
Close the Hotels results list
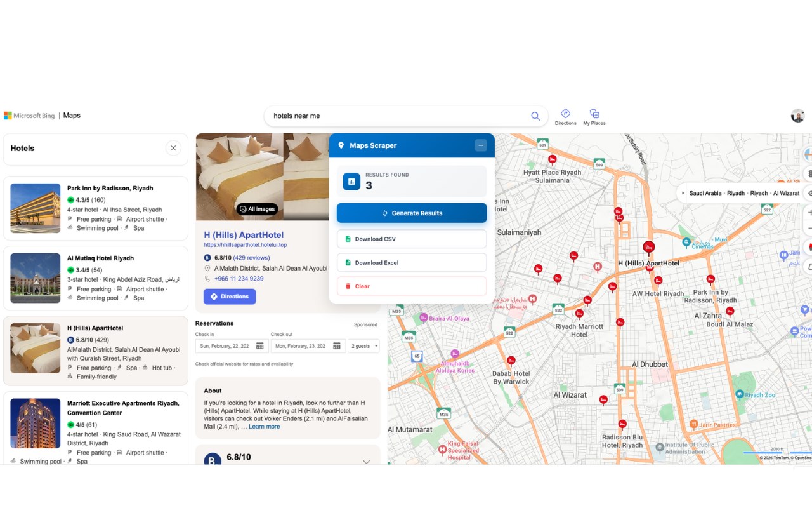point(173,148)
